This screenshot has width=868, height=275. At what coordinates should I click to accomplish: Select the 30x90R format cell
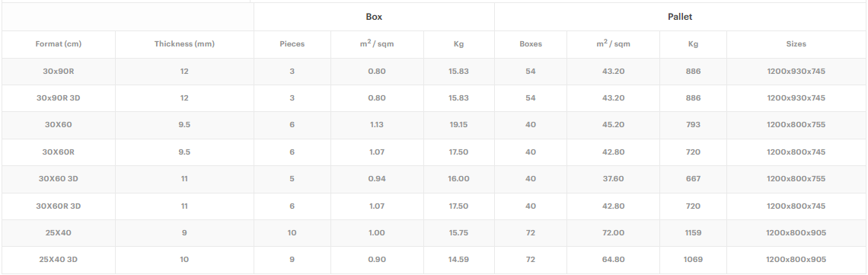click(59, 72)
